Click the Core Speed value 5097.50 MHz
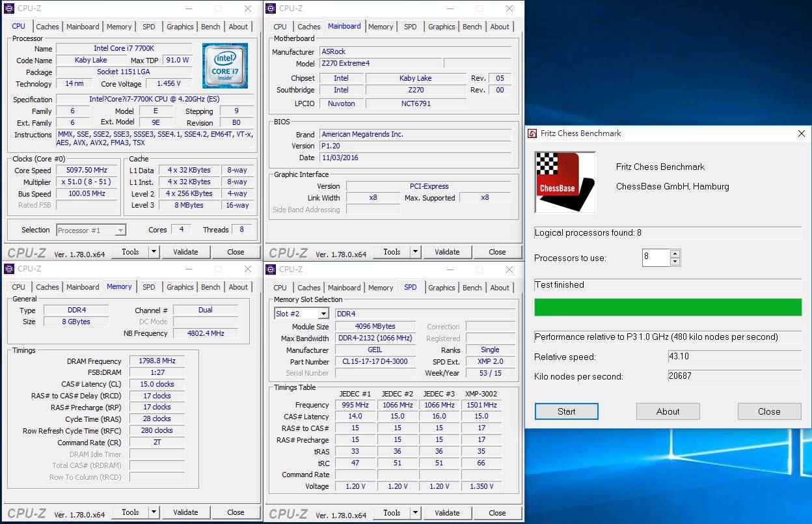Viewport: 812px width, 524px height. coord(87,170)
